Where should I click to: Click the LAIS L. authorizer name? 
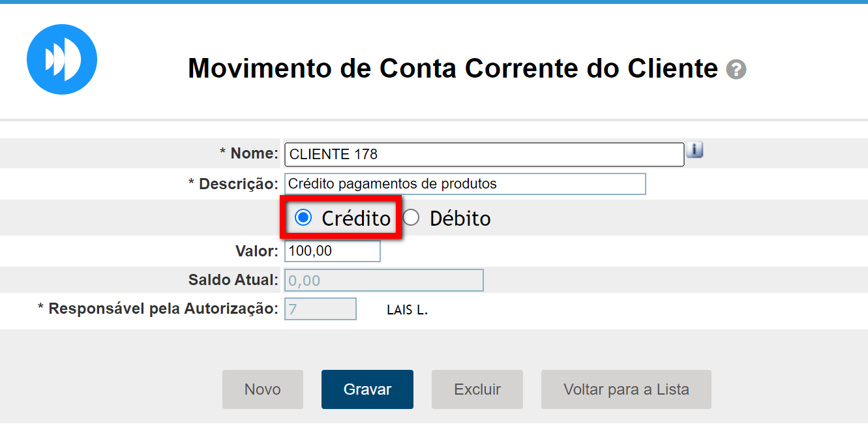coord(407,310)
